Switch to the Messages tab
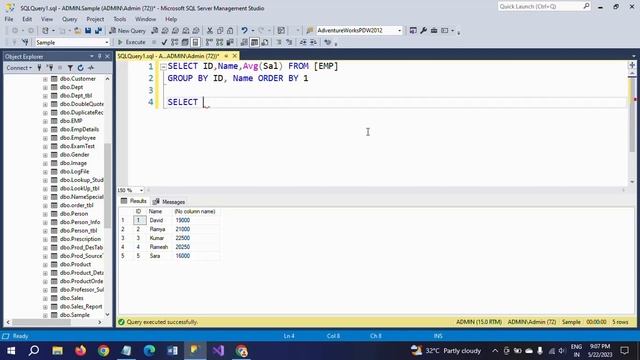 click(169, 202)
